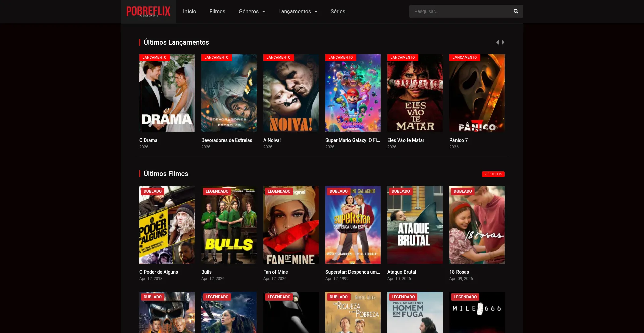Viewport: 644px width, 333px height.
Task: Open the 18 Rosas movie poster
Action: [x=477, y=225]
